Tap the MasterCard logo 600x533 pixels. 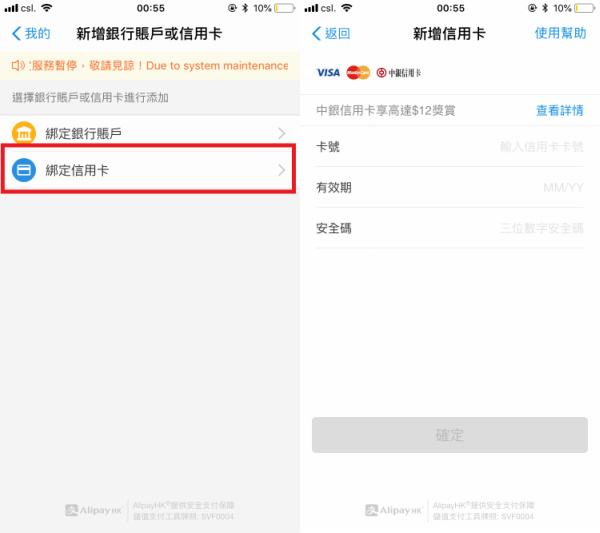(358, 72)
